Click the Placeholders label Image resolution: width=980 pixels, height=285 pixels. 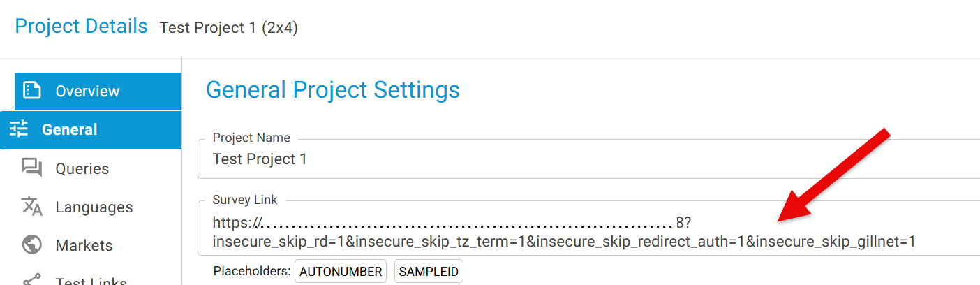pos(251,271)
